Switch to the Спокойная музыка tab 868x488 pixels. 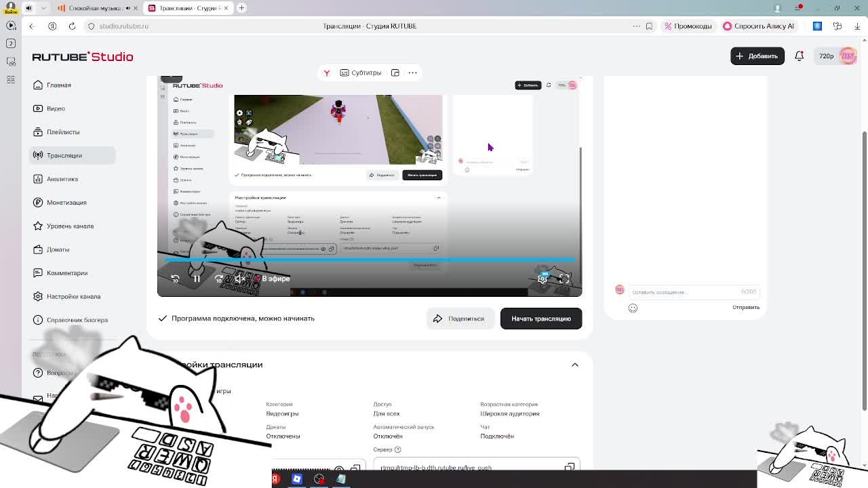click(x=97, y=8)
